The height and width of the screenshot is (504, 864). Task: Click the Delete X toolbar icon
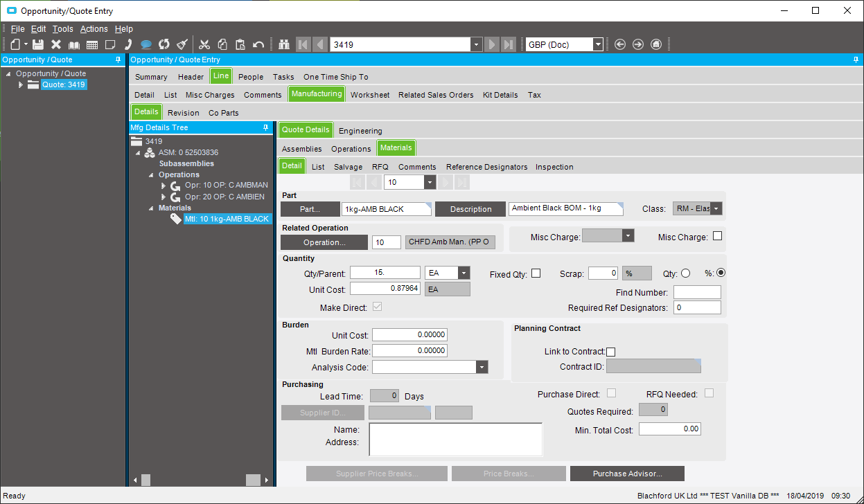click(56, 44)
